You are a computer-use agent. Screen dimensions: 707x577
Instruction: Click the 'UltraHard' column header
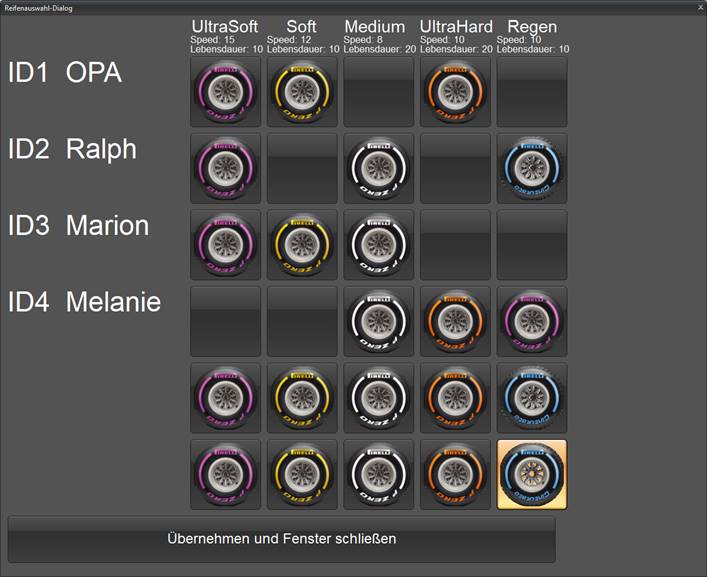[x=456, y=27]
